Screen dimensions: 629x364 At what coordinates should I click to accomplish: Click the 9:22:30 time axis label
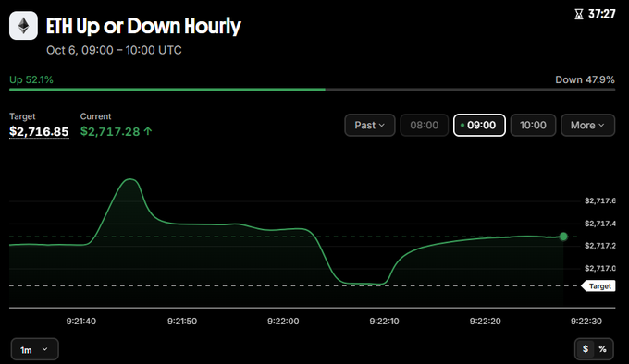coord(586,322)
